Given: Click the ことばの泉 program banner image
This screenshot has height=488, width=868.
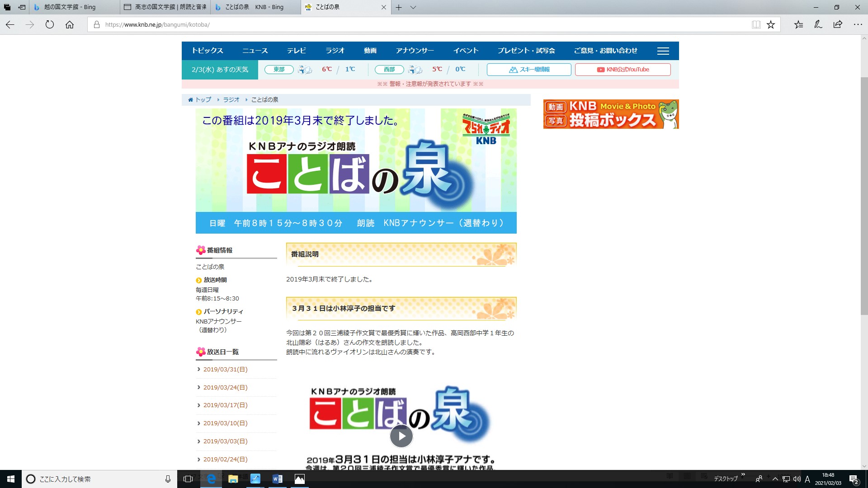Looking at the screenshot, I should pos(356,171).
